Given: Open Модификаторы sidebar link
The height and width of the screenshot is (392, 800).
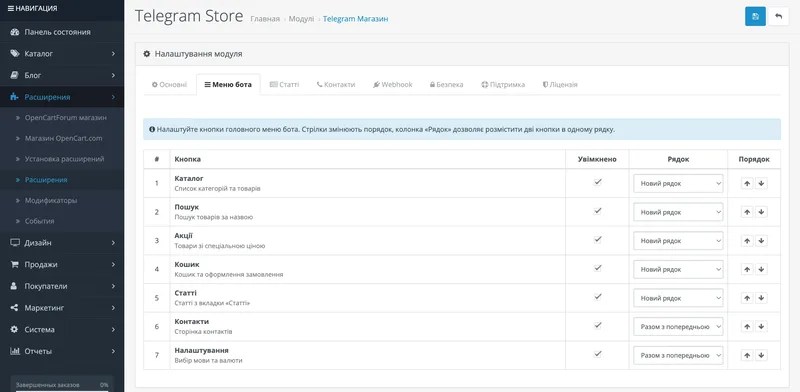Looking at the screenshot, I should pos(62,201).
